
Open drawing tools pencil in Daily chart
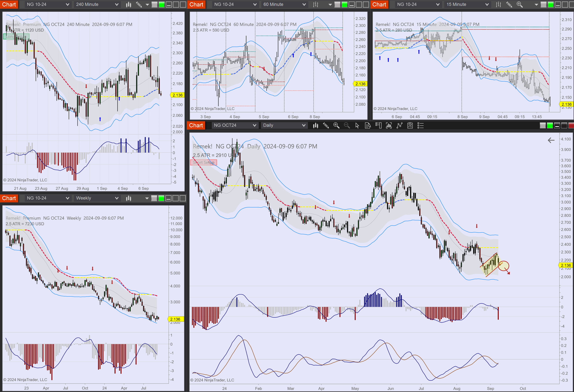[x=326, y=125]
